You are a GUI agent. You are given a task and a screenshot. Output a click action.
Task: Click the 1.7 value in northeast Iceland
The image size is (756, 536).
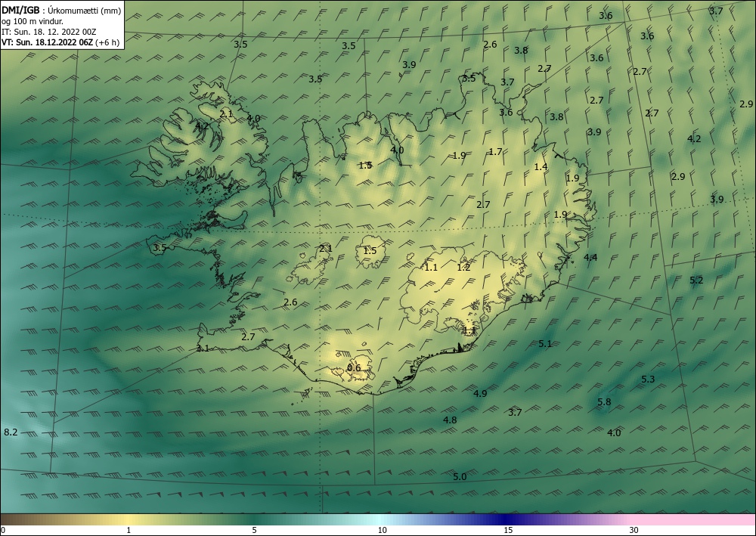[x=496, y=152]
